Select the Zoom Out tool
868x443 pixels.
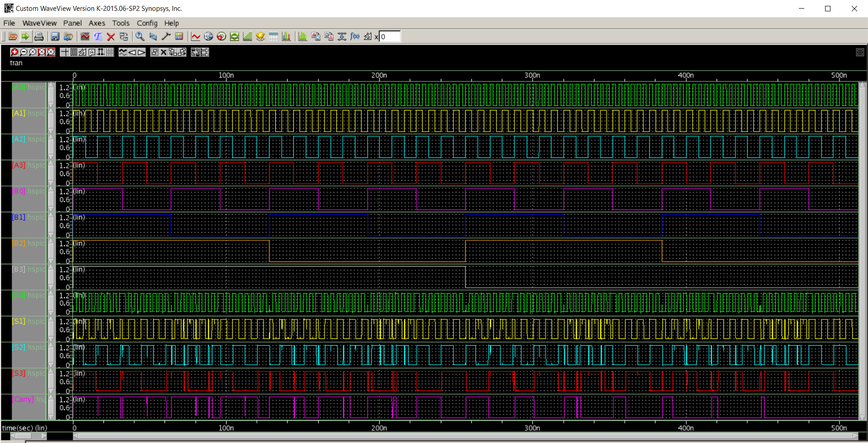pos(24,52)
